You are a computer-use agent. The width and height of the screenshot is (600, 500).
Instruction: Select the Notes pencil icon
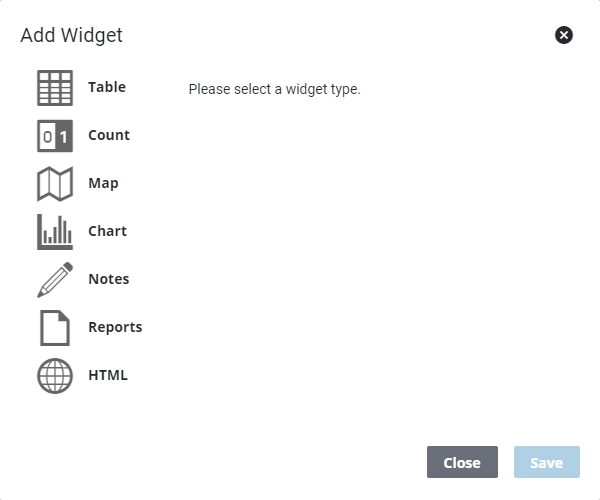(x=55, y=280)
